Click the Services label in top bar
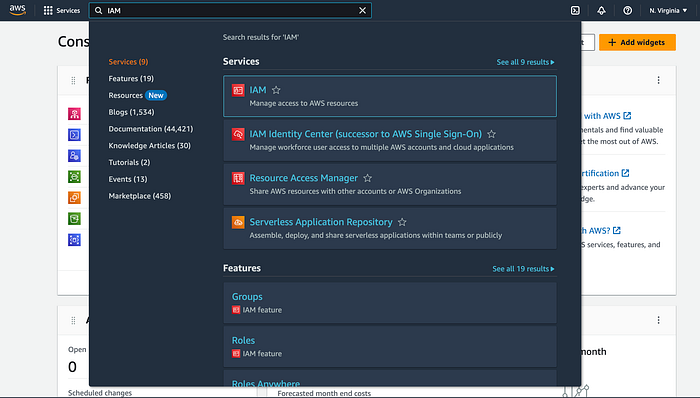This screenshot has width=700, height=398. click(68, 10)
